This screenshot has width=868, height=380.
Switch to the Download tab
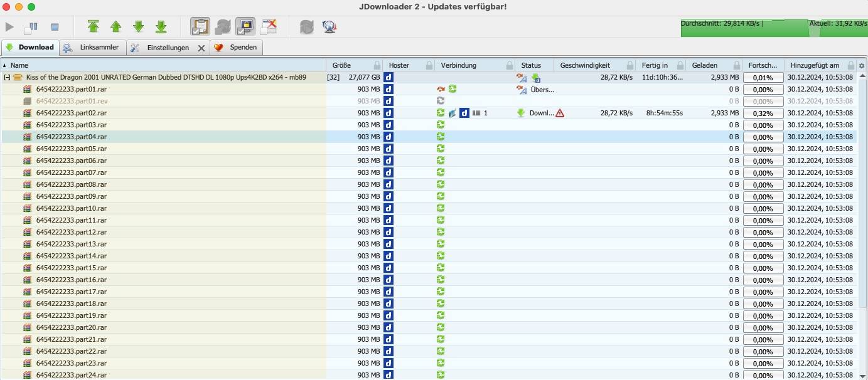point(30,48)
